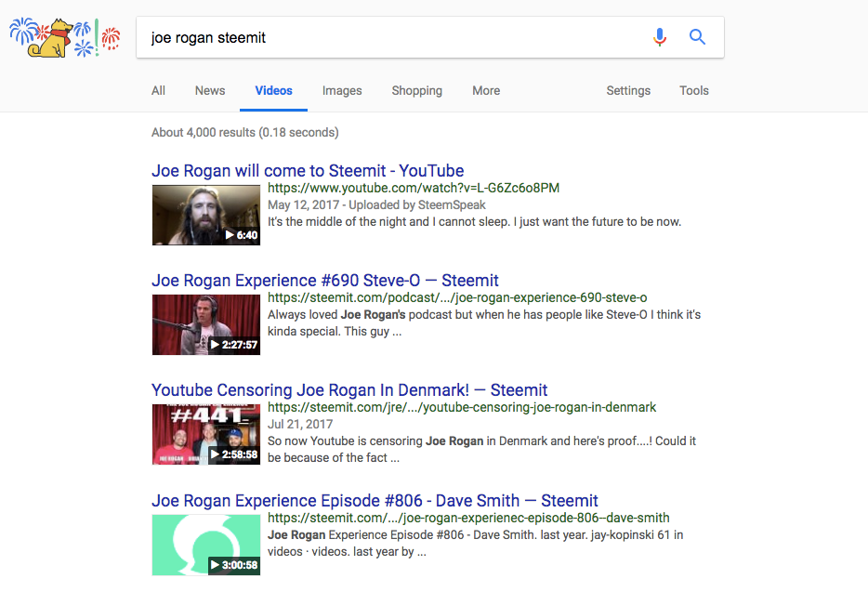Open the Settings menu
This screenshot has width=868, height=592.
[628, 91]
